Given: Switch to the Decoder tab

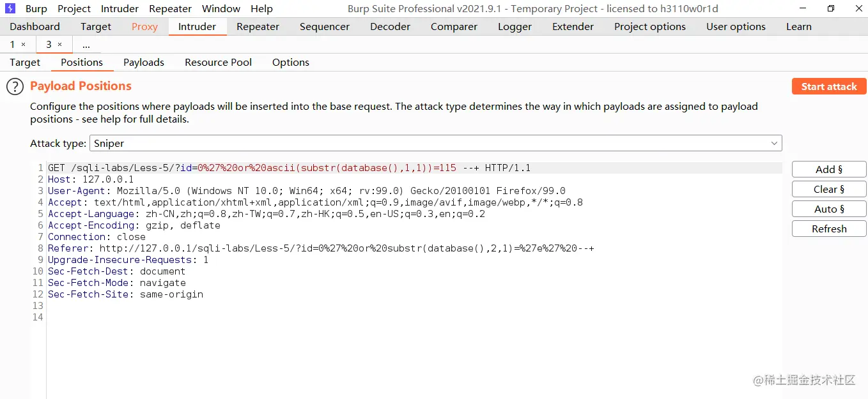Looking at the screenshot, I should 390,27.
